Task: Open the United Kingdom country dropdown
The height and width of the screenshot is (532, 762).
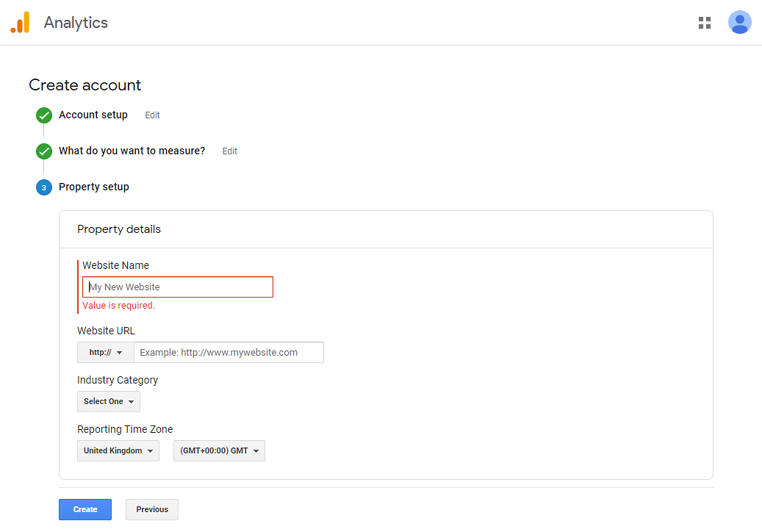Action: tap(118, 451)
